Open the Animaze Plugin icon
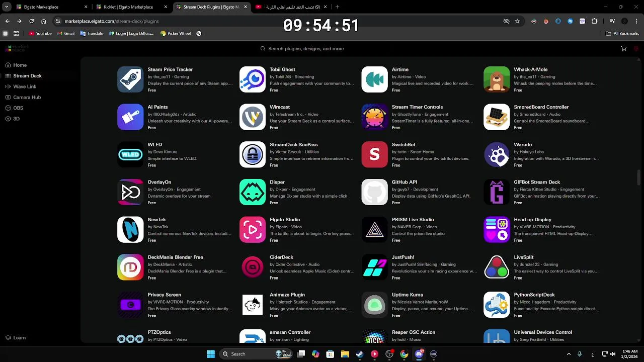Screen dimensions: 644x362 coord(253,305)
